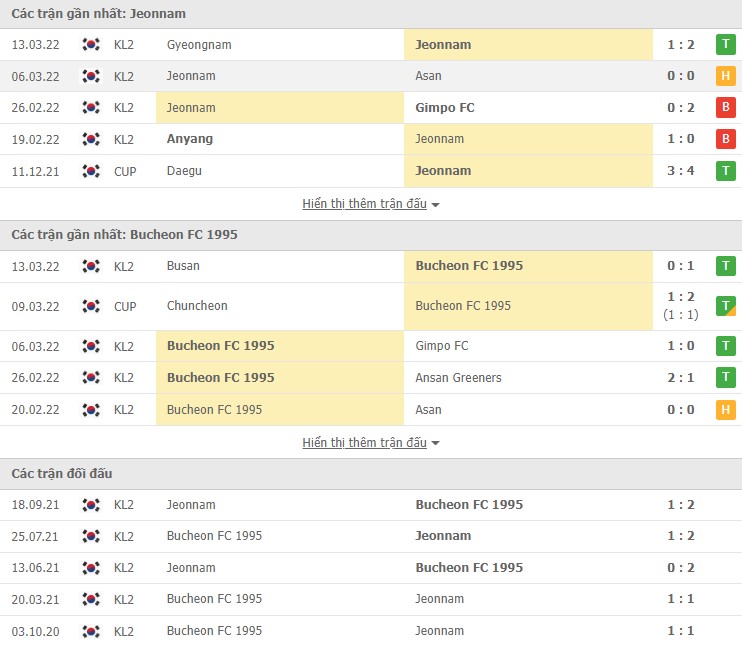Viewport: 742px width, 646px height.
Task: Open Ansan Greeners team link
Action: click(x=458, y=378)
